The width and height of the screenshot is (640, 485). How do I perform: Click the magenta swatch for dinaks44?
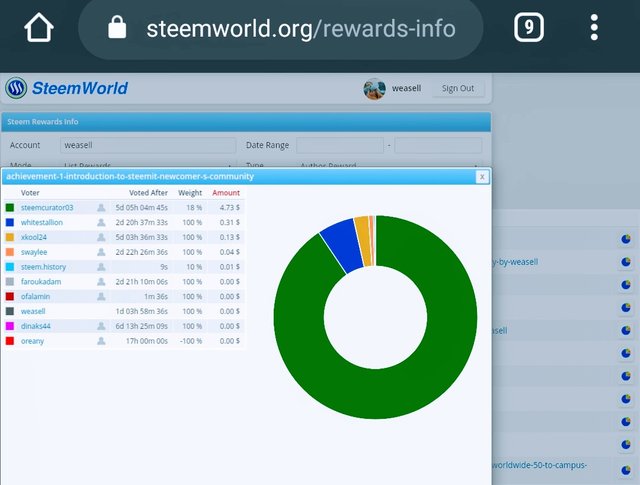pos(10,326)
